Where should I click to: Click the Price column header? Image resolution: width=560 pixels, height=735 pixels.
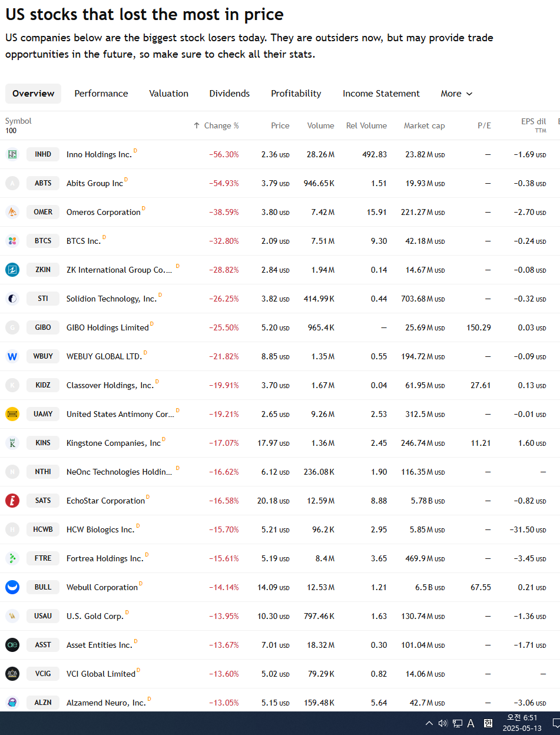[280, 125]
